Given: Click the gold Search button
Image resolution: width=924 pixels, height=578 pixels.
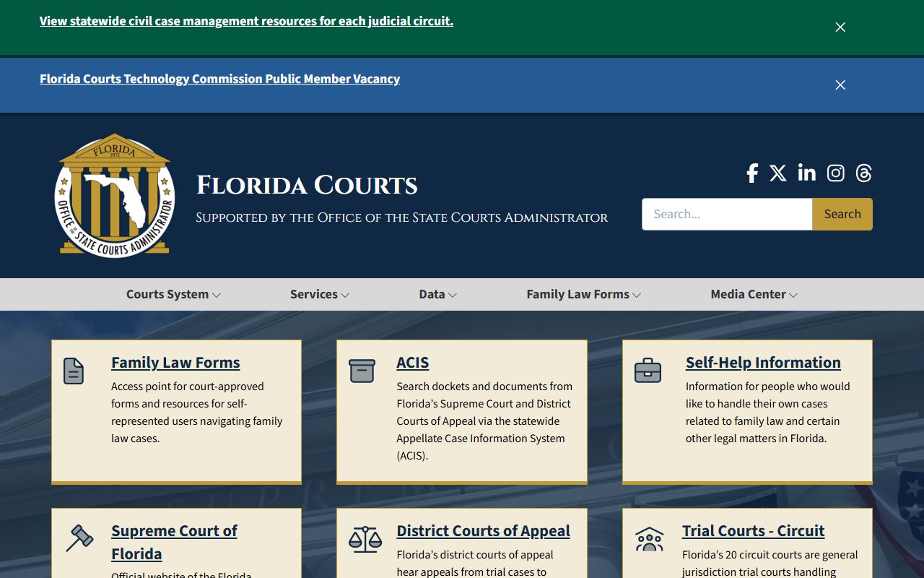Looking at the screenshot, I should [842, 214].
